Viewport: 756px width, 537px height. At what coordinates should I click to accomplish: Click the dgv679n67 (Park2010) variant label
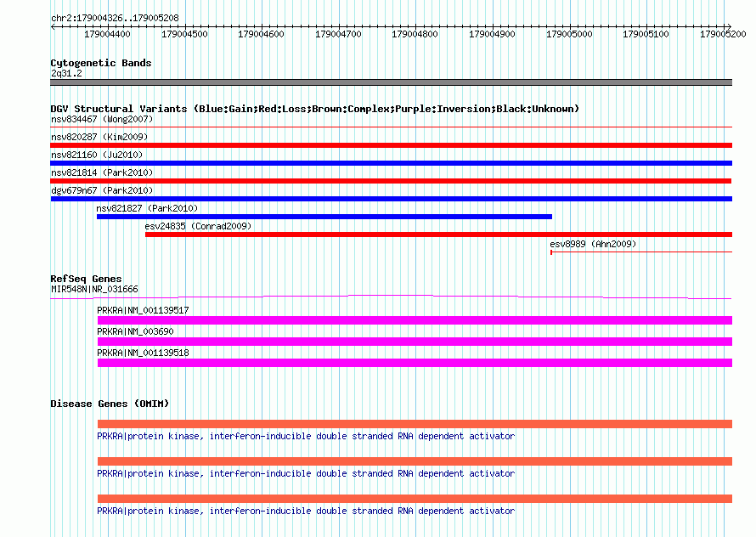tap(102, 190)
